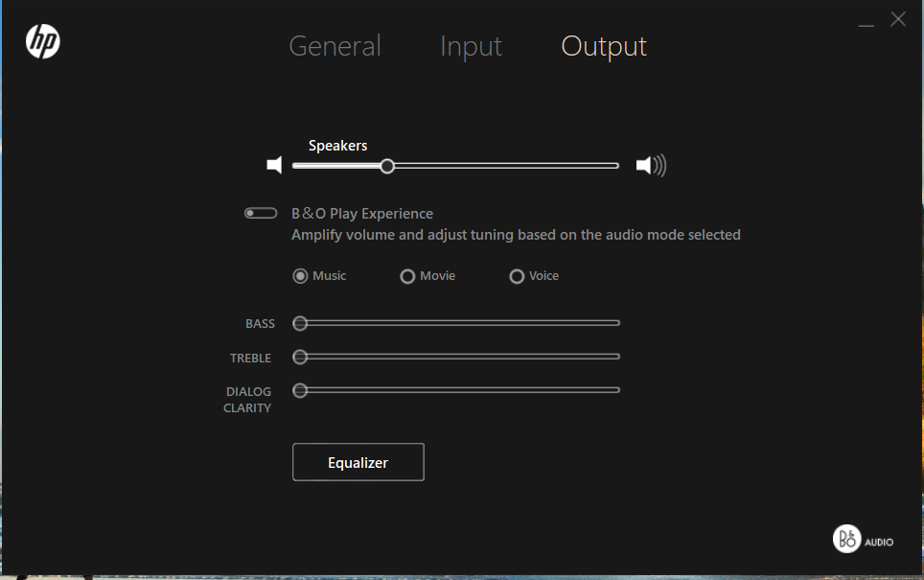Open the Equalizer
Image resolution: width=924 pixels, height=580 pixels.
(358, 462)
